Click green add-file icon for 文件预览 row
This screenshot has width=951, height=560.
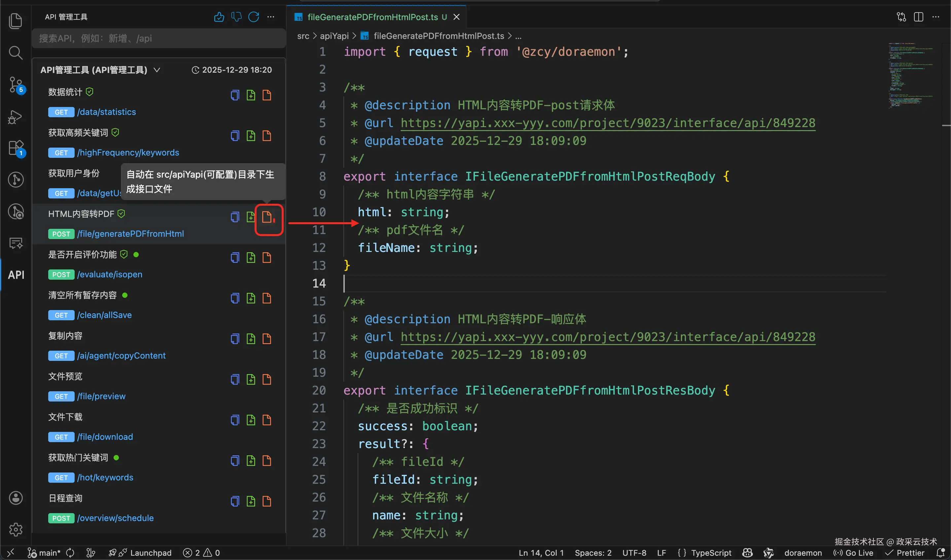(251, 379)
